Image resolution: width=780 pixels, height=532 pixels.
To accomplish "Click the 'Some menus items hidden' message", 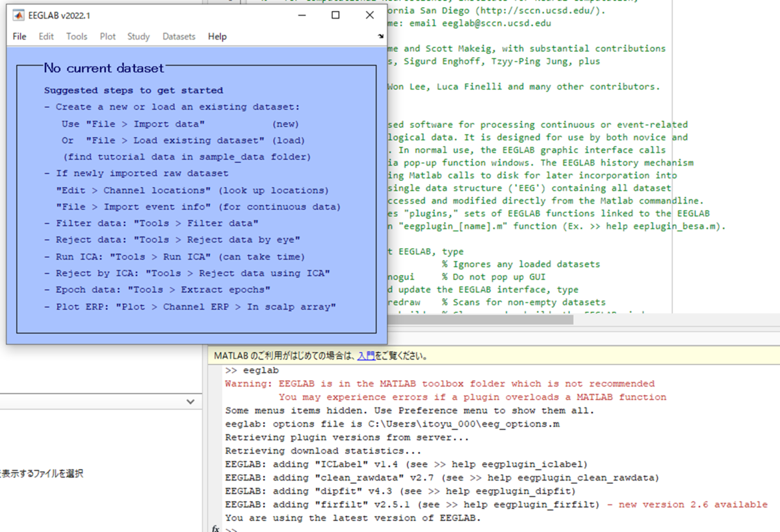I will point(409,411).
